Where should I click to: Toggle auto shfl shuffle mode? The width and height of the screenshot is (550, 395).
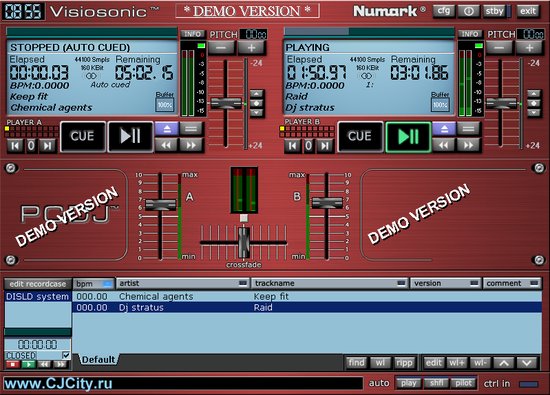point(437,383)
